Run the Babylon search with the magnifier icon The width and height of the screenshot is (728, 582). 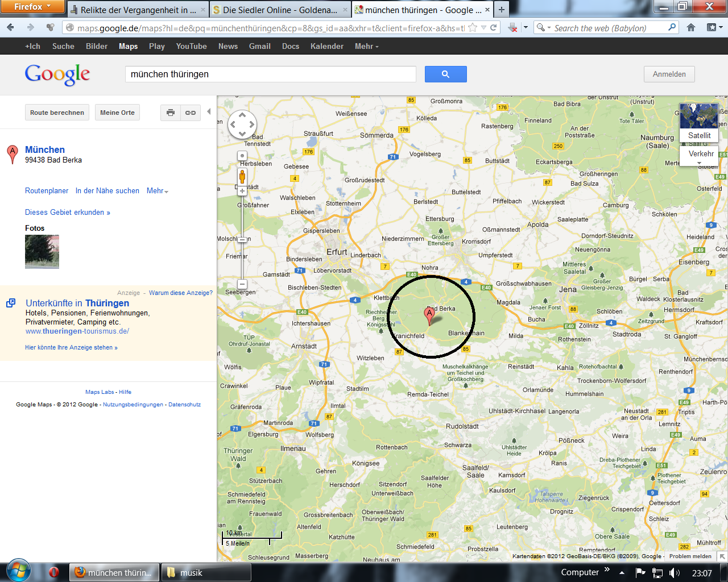tap(672, 27)
